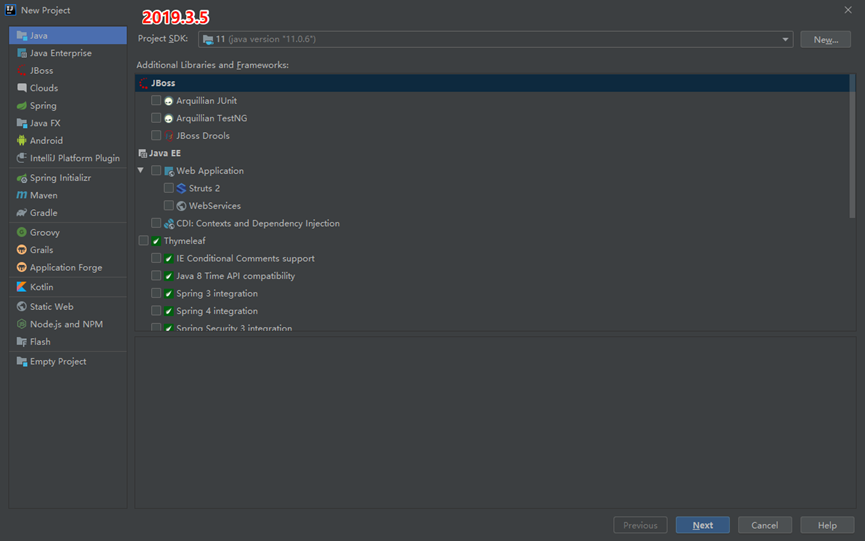This screenshot has width=865, height=541.
Task: Pick the Gradle elephant icon
Action: click(x=22, y=213)
